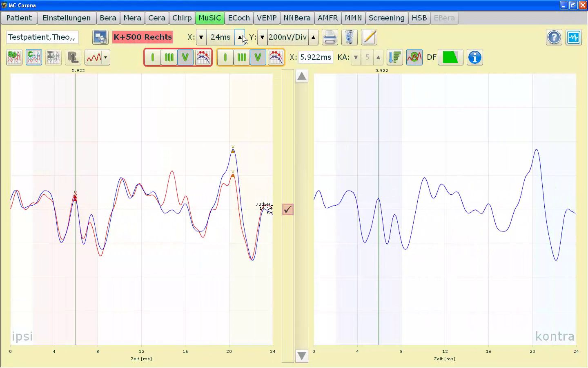The height and width of the screenshot is (368, 588).
Task: Click the blue info icon
Action: tap(475, 57)
